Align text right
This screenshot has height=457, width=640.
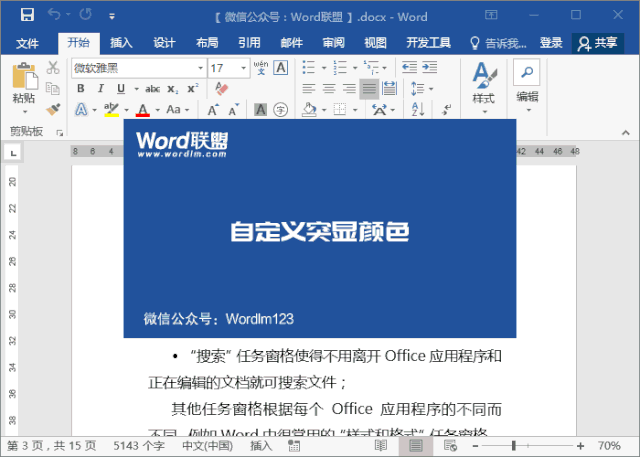tap(349, 88)
